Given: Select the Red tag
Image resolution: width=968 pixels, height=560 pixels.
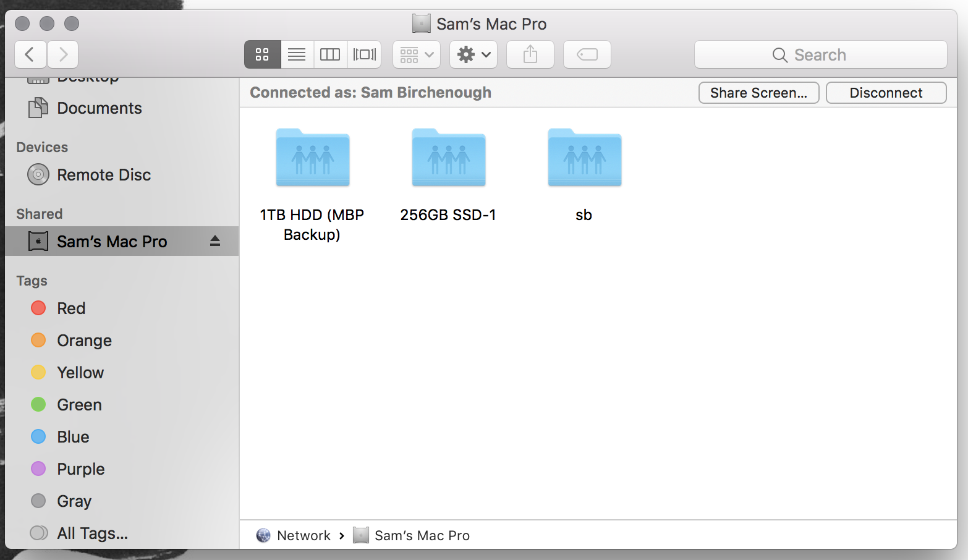Looking at the screenshot, I should coord(122,308).
